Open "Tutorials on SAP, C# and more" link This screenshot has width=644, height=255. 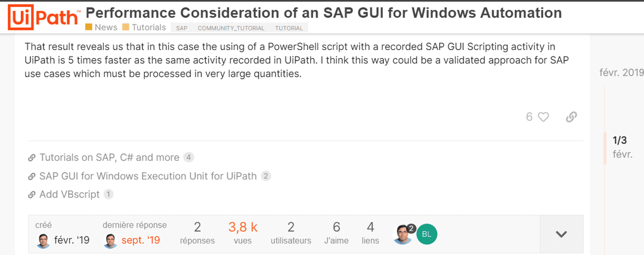[109, 157]
